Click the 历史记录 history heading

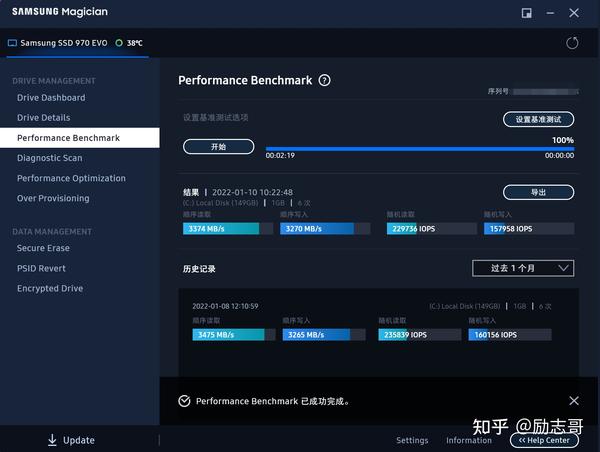199,269
